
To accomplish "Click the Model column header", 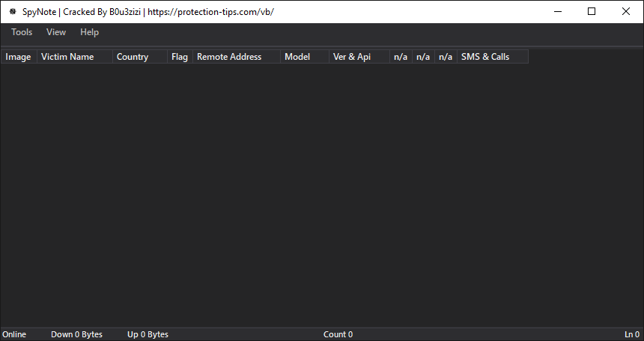I will (304, 57).
